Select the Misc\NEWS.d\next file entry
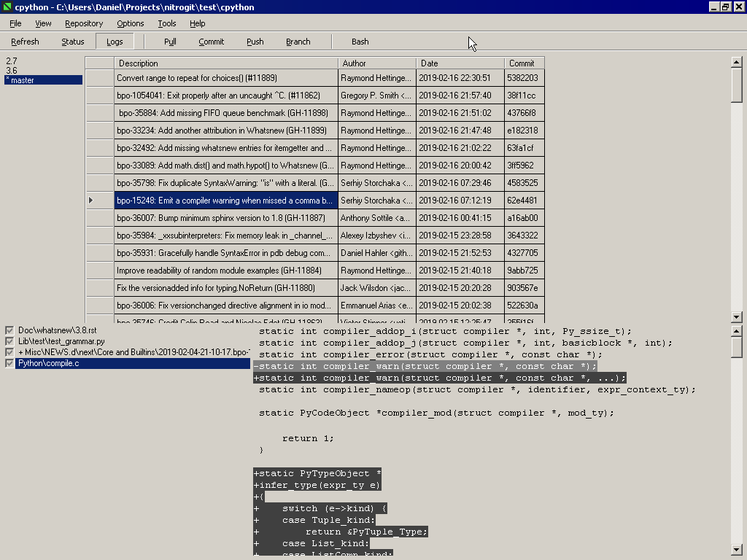 point(133,352)
